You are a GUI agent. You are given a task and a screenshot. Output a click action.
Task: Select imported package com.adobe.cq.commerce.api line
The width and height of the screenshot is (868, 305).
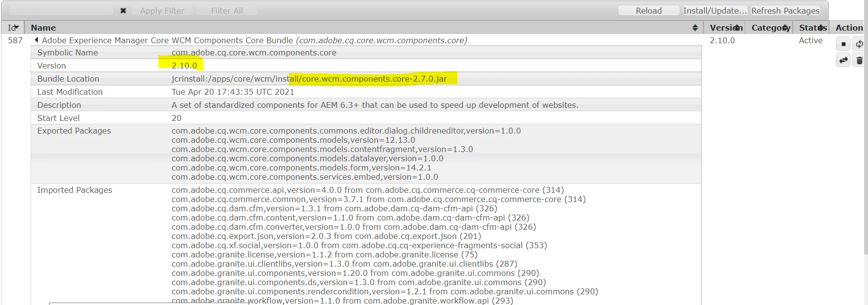367,190
